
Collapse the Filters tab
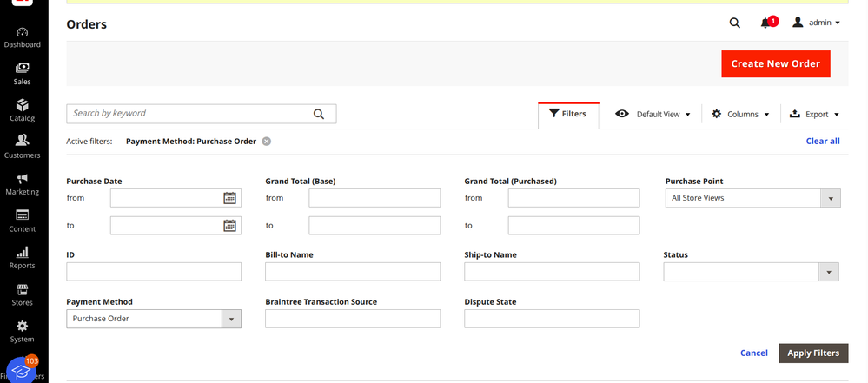[x=568, y=114]
